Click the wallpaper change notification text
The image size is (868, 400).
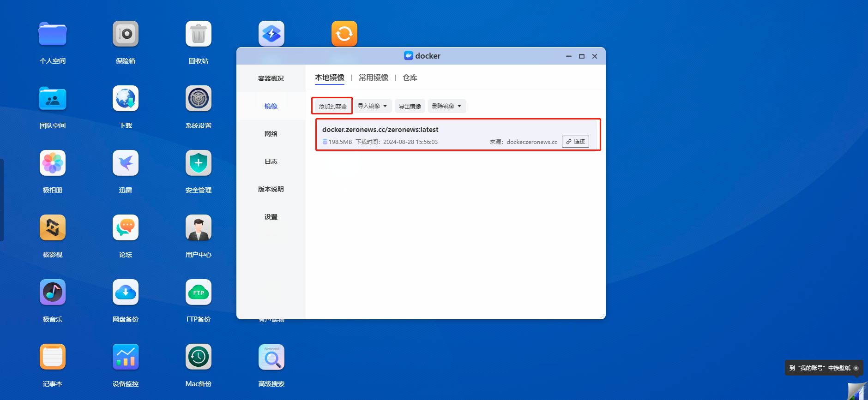(820, 368)
